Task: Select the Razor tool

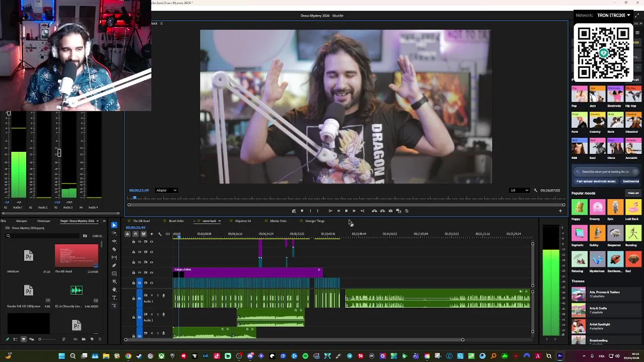Action: tap(114, 249)
